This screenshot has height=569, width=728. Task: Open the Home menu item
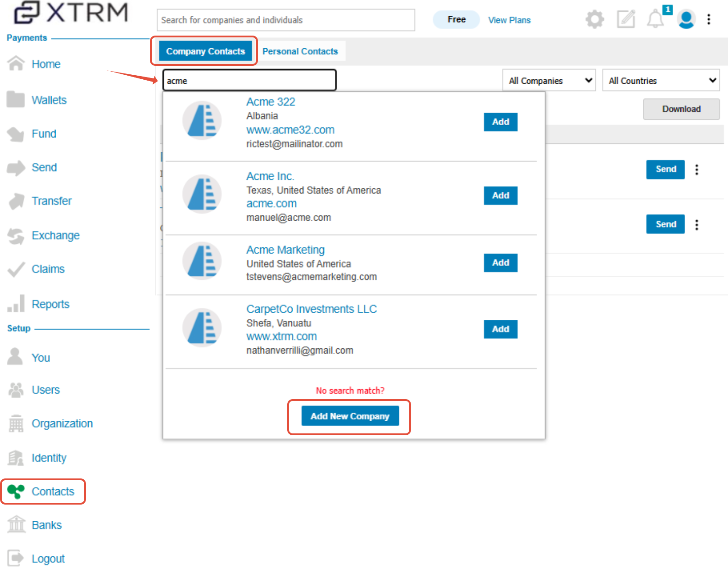46,64
